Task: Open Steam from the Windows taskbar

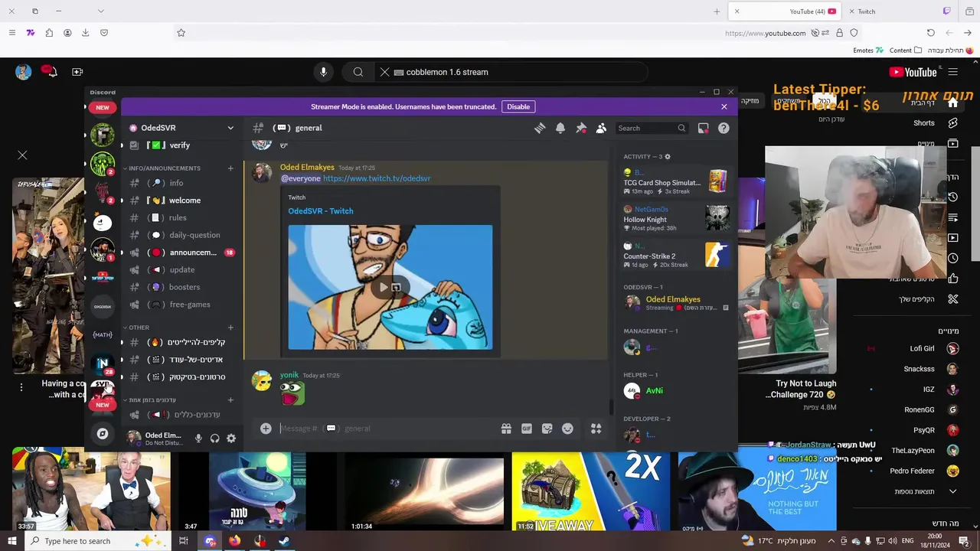Action: [284, 541]
